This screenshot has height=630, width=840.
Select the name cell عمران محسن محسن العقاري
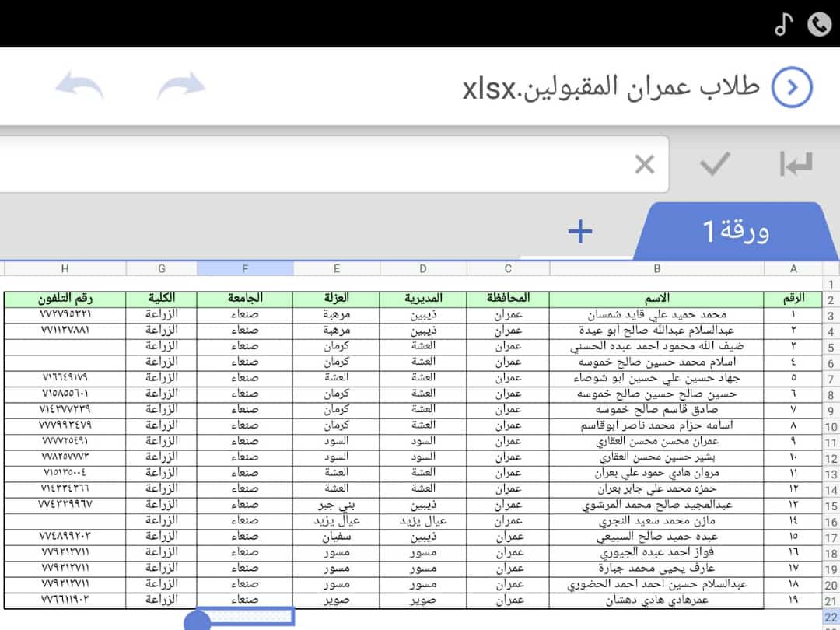656,442
